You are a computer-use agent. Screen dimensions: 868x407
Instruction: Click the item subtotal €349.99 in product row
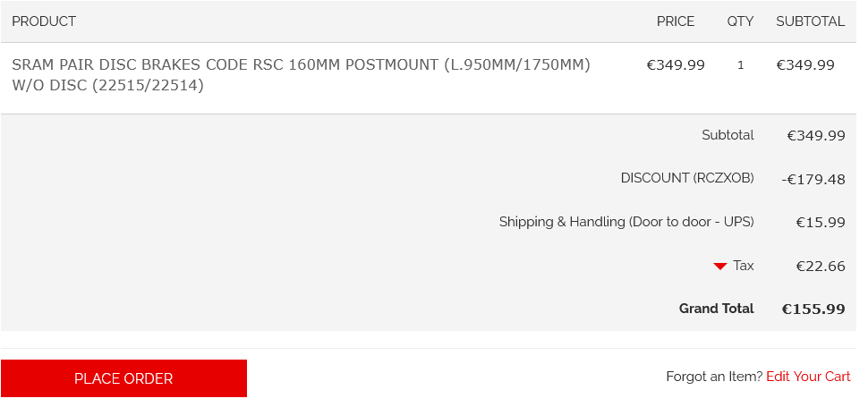click(x=805, y=65)
